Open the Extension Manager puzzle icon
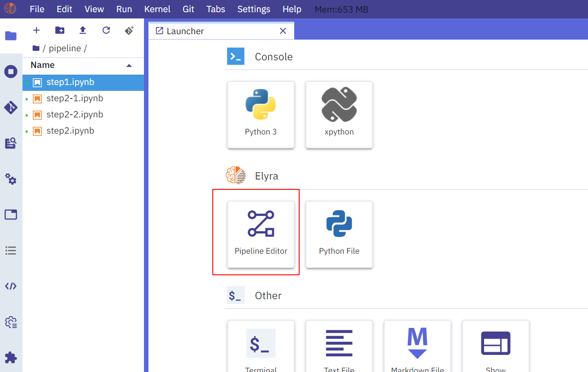Image resolution: width=588 pixels, height=372 pixels. pos(11,358)
